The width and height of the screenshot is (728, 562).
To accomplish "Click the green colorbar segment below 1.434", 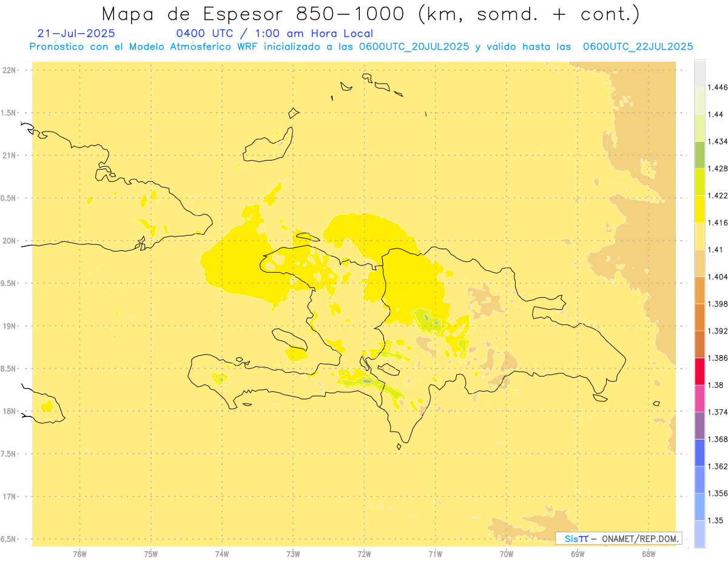I will click(699, 155).
